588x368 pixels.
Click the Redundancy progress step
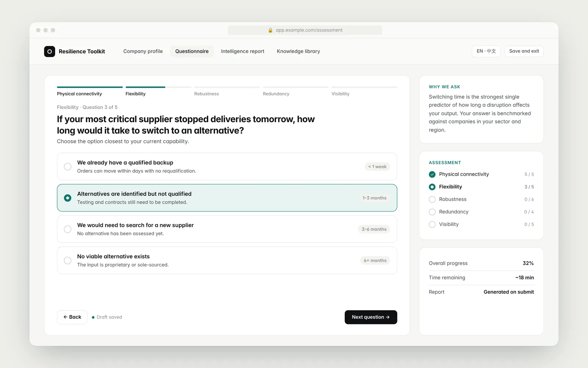click(295, 91)
